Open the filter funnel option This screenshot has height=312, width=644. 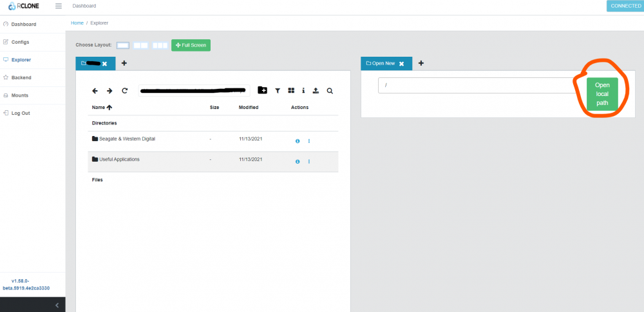278,91
